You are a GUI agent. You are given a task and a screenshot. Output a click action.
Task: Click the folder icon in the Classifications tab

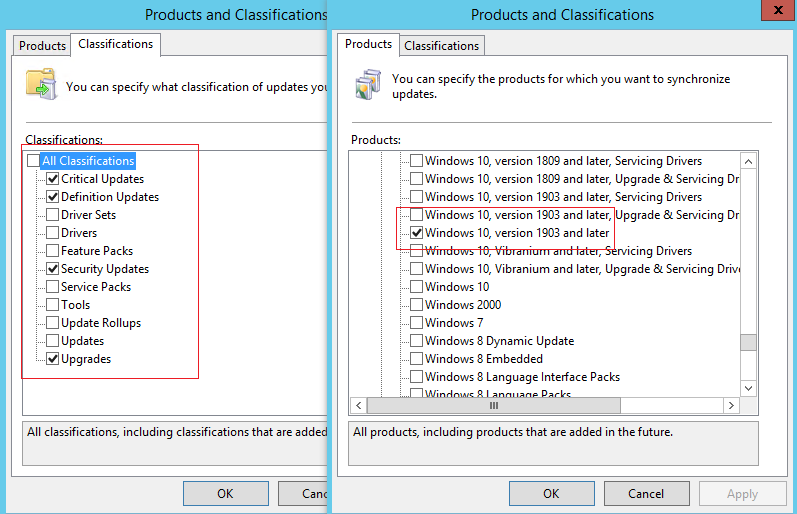click(41, 83)
